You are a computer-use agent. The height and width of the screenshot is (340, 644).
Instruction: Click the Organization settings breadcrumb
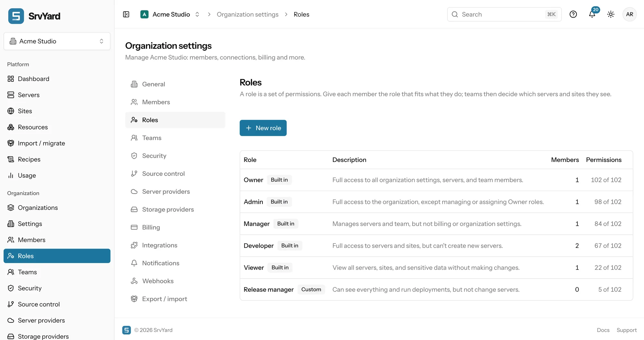click(248, 14)
